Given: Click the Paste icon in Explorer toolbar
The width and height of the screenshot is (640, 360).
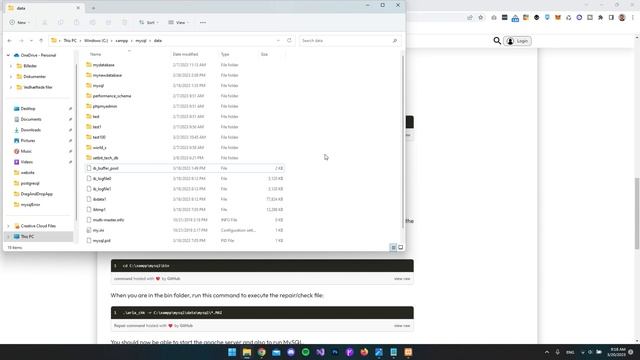Looking at the screenshot, I should click(x=76, y=22).
